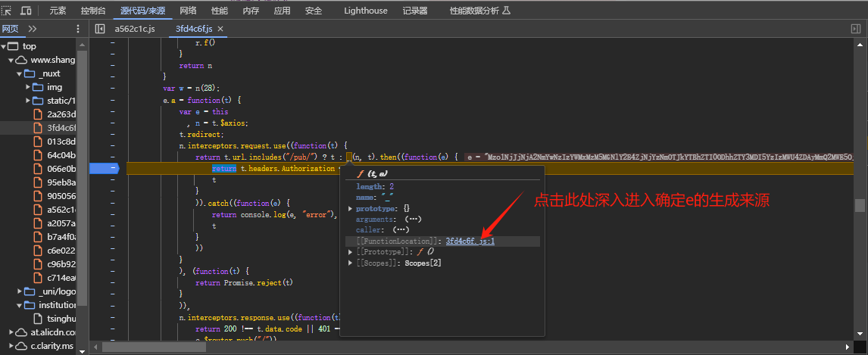Expand the img folder

(x=28, y=87)
